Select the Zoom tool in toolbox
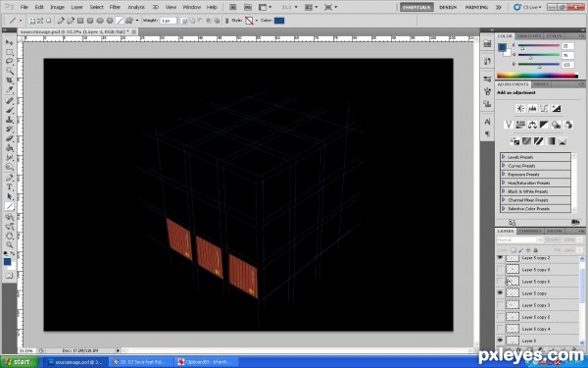The width and height of the screenshot is (588, 368). [10, 245]
